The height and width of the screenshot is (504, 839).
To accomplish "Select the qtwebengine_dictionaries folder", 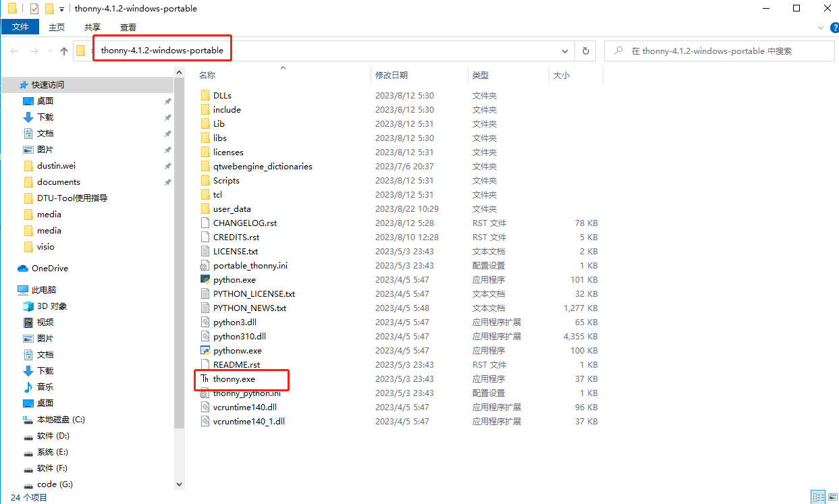I will point(263,166).
